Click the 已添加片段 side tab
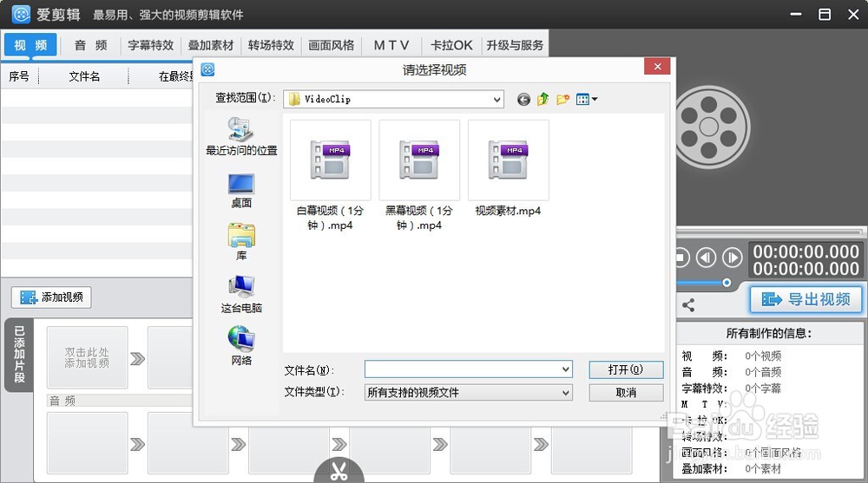 pyautogui.click(x=19, y=355)
